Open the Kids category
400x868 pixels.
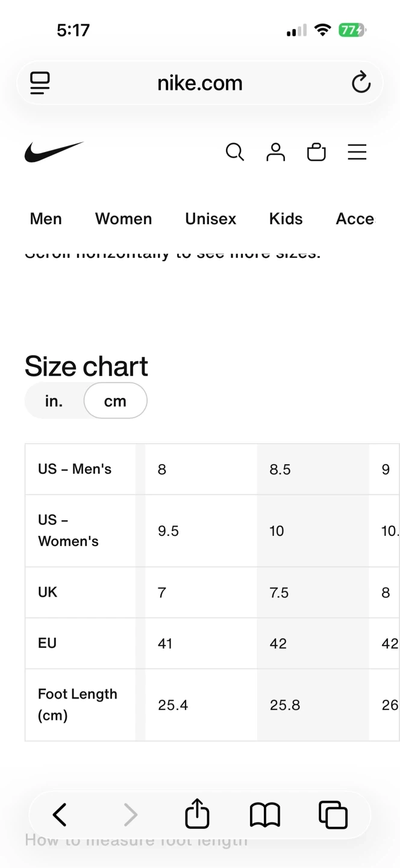coord(286,219)
